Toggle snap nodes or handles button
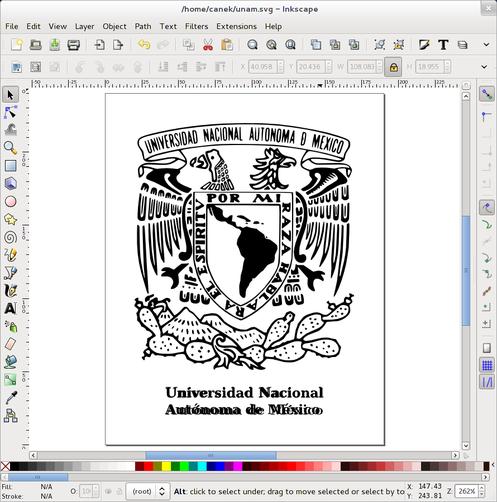The image size is (497, 502). pos(487,208)
